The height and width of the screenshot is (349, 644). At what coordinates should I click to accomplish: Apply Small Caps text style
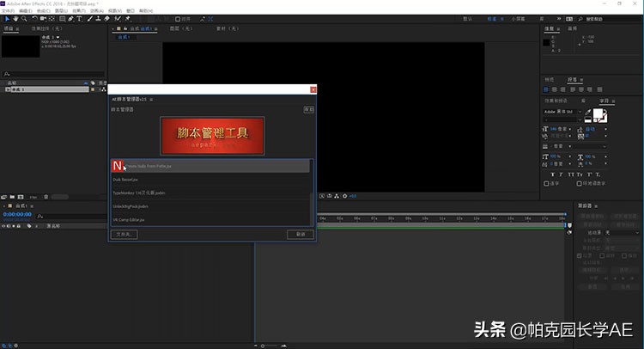click(580, 174)
